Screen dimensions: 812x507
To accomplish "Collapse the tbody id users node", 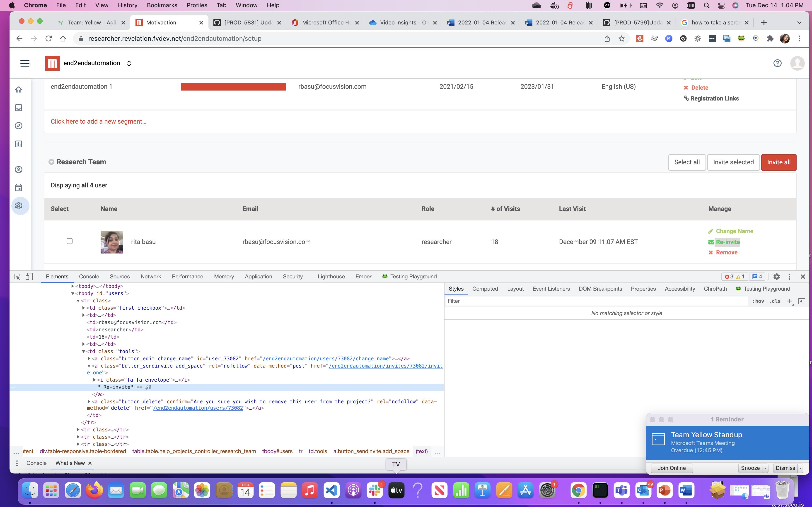I will coord(72,293).
